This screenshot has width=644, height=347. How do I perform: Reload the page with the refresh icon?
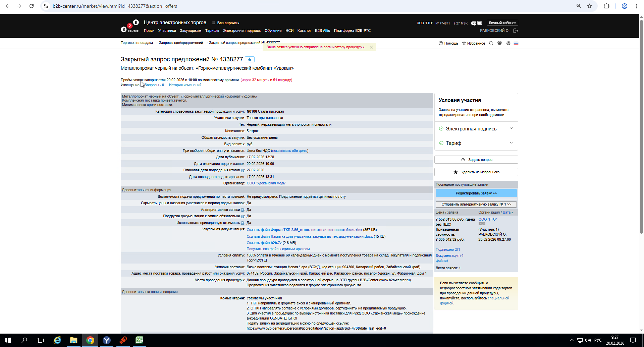click(x=32, y=6)
